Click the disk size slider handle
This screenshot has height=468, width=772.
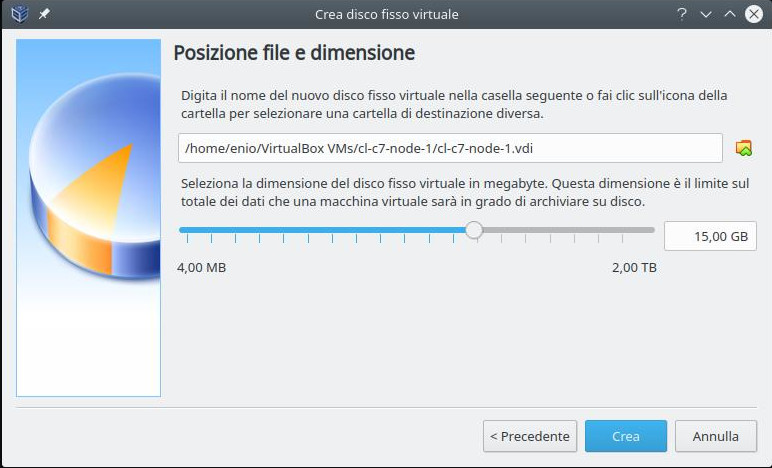coord(474,230)
